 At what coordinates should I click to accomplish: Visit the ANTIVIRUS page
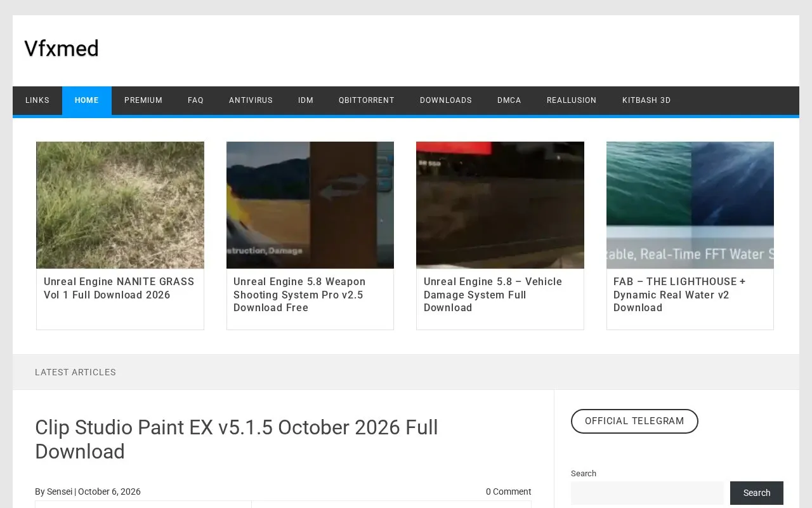point(251,100)
